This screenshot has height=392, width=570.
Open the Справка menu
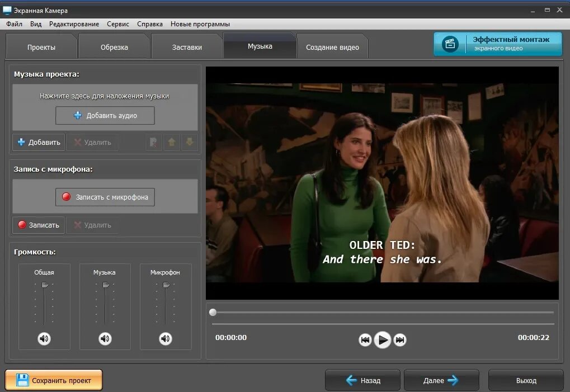[x=150, y=24]
